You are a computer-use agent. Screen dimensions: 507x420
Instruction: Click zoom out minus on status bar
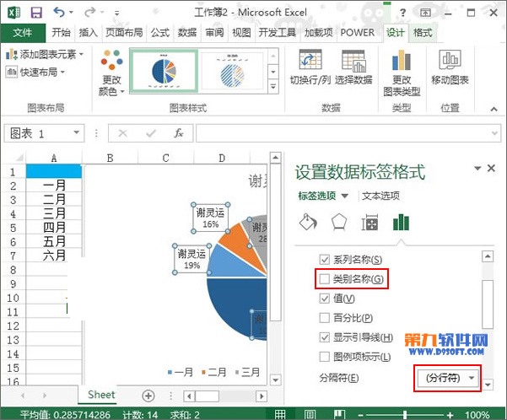[361, 414]
